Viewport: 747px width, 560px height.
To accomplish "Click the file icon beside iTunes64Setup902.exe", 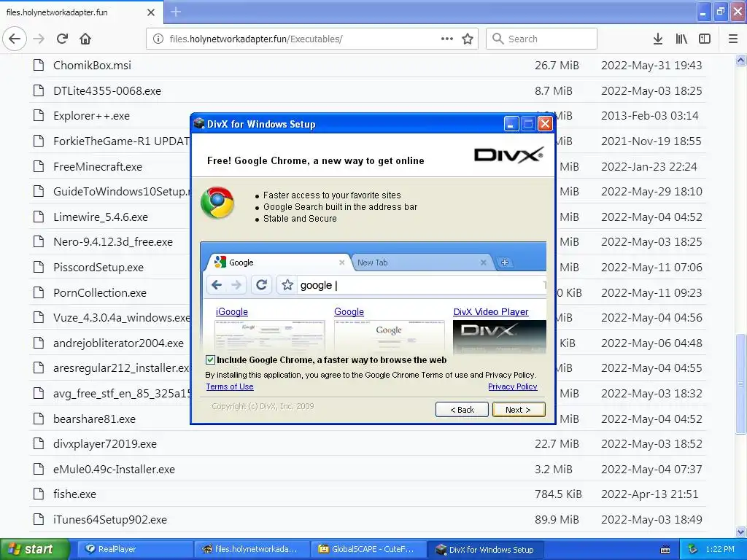I will pos(39,519).
